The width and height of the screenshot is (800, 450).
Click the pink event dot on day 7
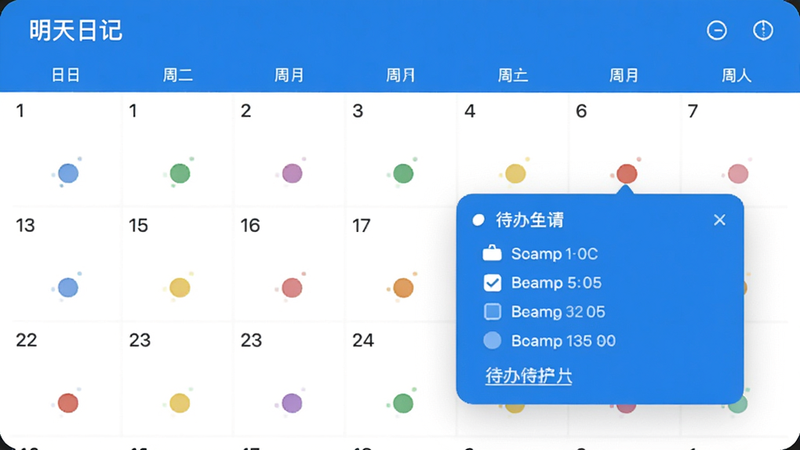click(738, 173)
